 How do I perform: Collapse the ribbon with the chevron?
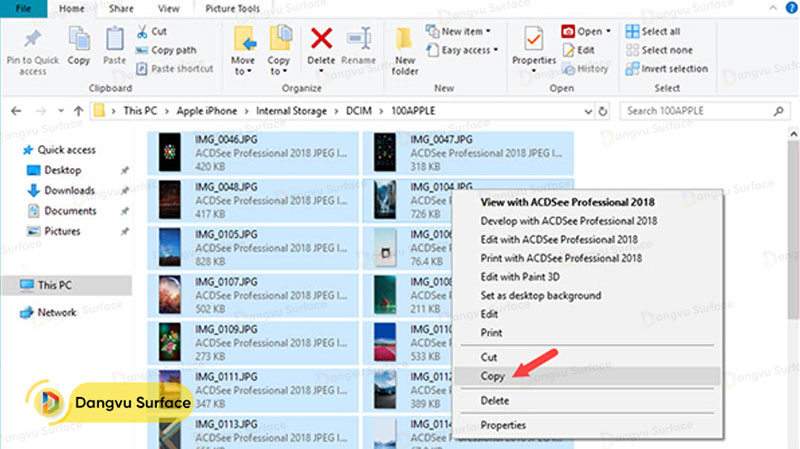pos(773,8)
